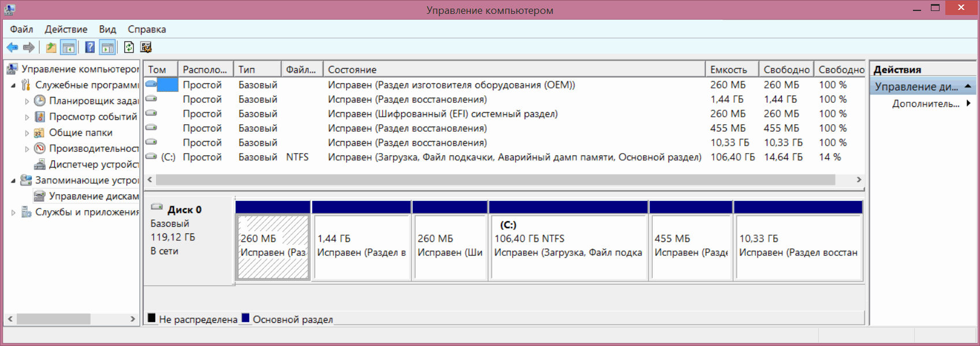This screenshot has height=346, width=980.
Task: Click the NTFS cell in (C:) row
Action: point(298,157)
